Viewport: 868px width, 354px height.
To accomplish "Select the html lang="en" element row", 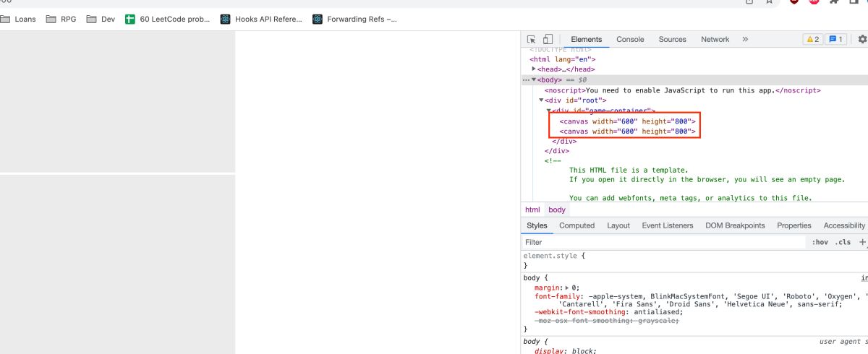I will 563,59.
